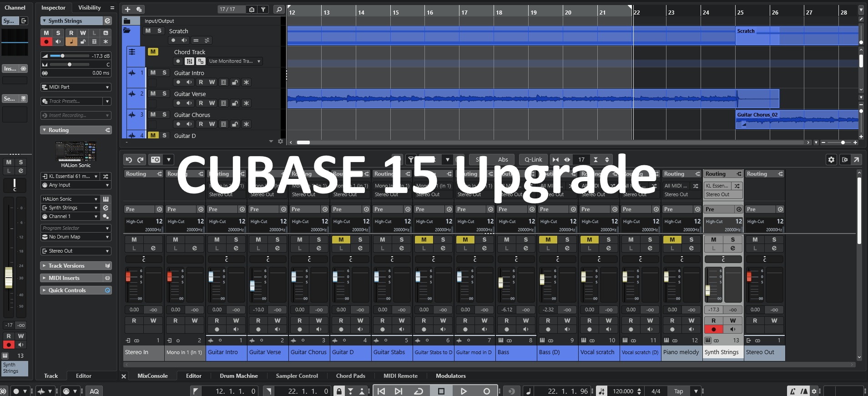Viewport: 868px width, 396px height.
Task: Unmute the Chord Track
Action: 153,52
